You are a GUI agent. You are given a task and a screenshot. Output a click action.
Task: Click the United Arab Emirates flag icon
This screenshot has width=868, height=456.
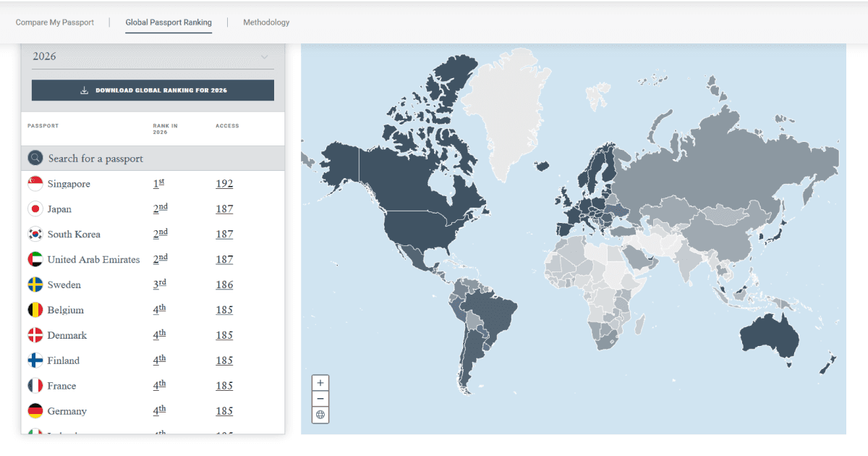pos(35,259)
